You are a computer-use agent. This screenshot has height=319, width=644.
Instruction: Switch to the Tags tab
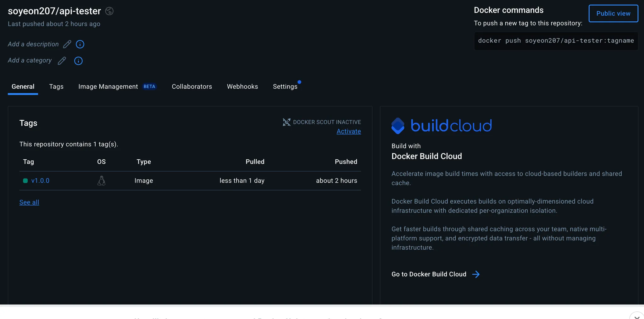pyautogui.click(x=56, y=87)
